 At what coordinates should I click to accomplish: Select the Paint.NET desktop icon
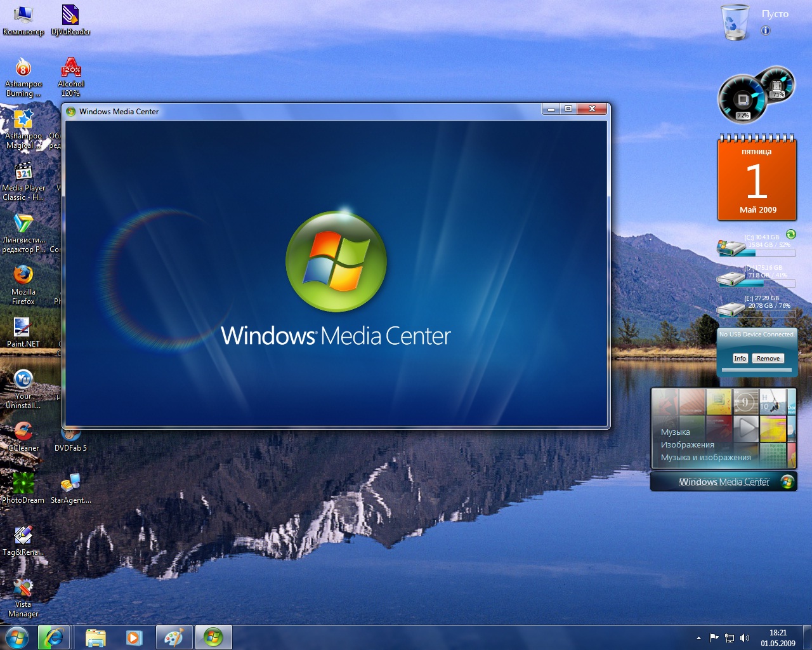click(23, 332)
